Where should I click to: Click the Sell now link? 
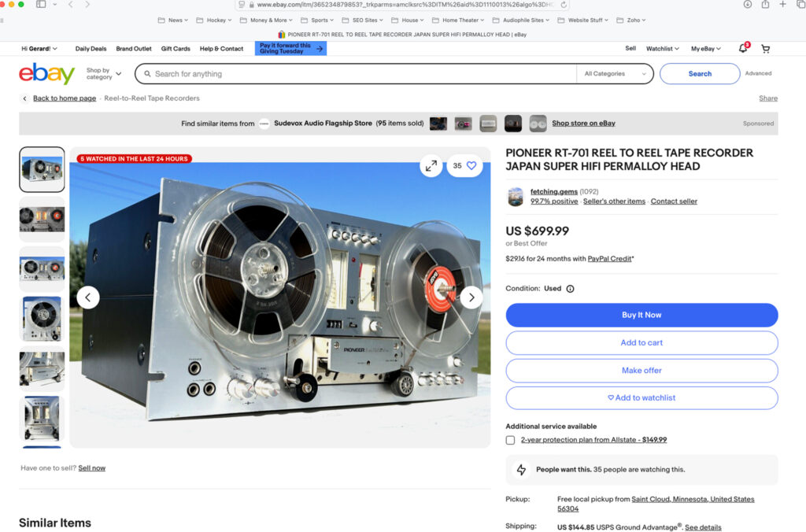click(91, 468)
